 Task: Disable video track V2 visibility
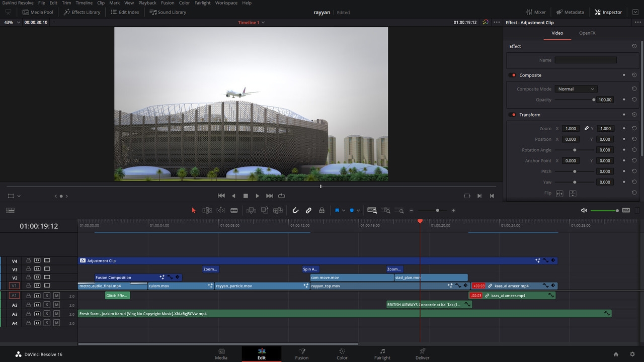(x=47, y=278)
